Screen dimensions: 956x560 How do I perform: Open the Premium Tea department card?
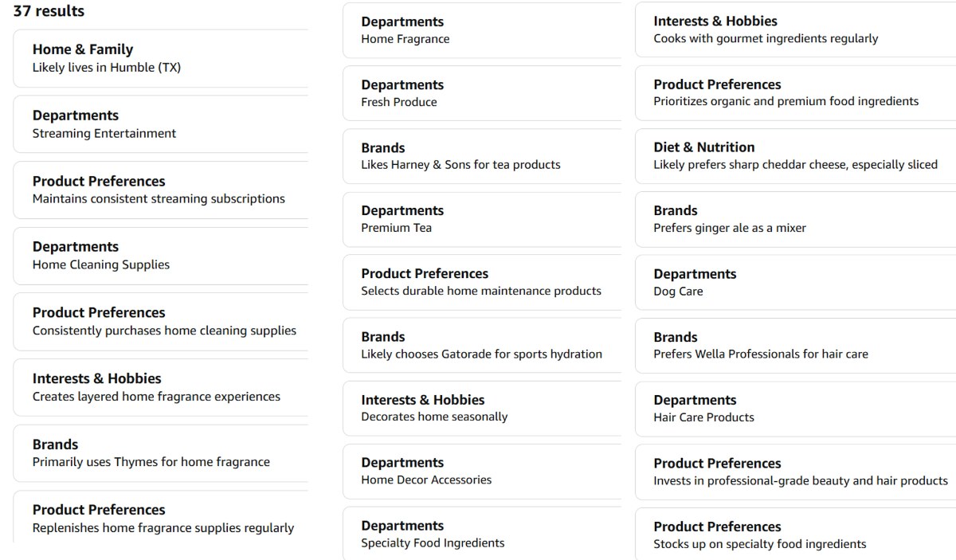pos(482,219)
